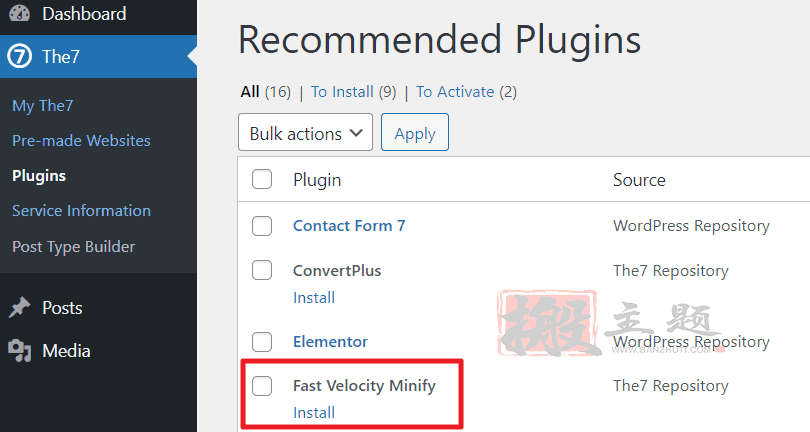Open Post Type Builder
This screenshot has height=432, width=810.
73,247
